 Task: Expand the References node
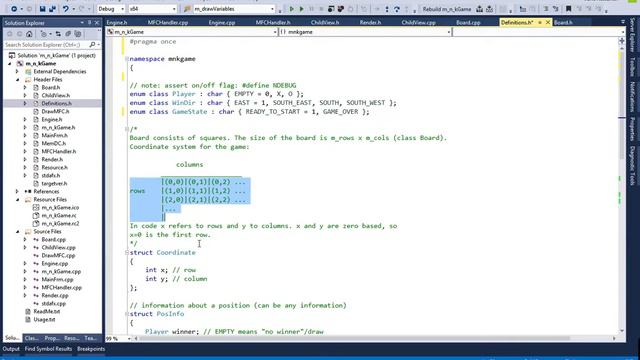17,191
